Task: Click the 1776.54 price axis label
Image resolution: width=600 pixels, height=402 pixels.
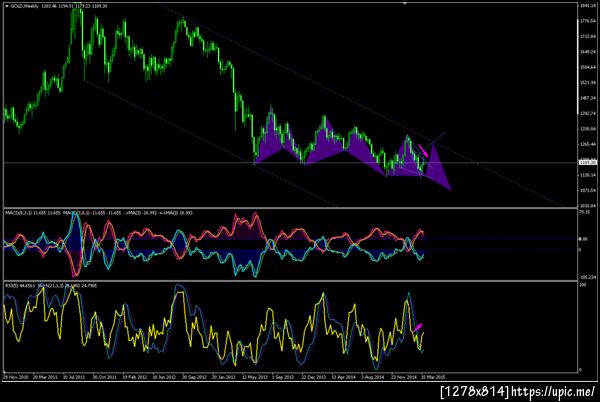Action: point(588,21)
